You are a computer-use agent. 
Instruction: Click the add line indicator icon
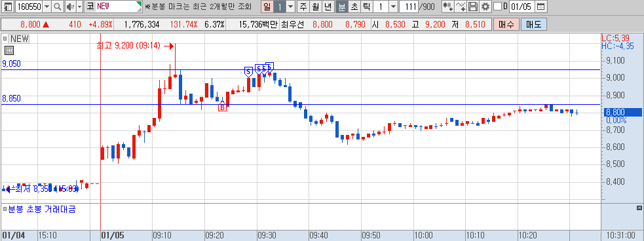(461, 7)
